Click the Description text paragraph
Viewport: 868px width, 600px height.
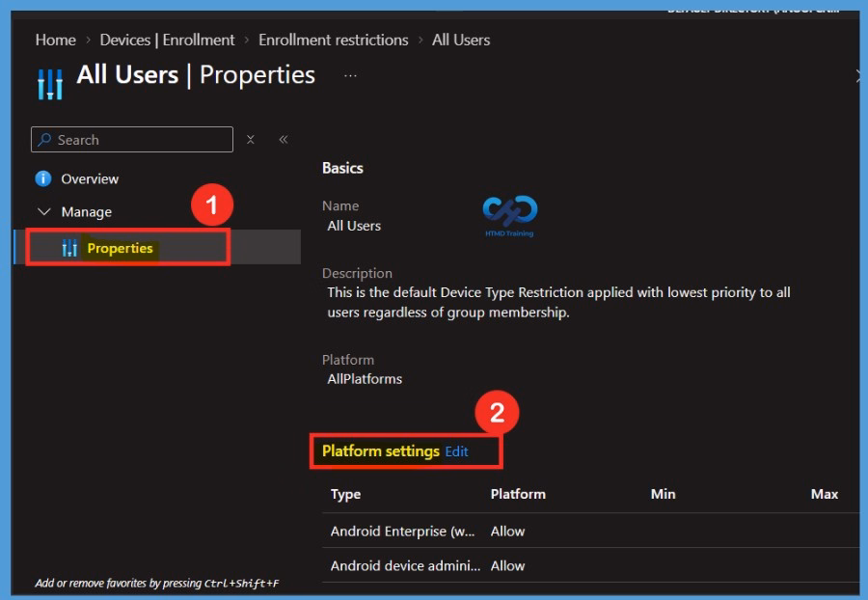point(558,302)
